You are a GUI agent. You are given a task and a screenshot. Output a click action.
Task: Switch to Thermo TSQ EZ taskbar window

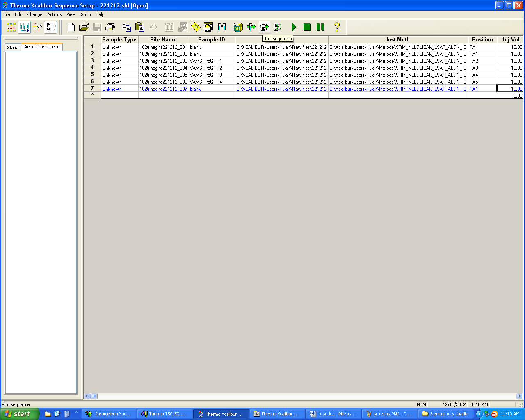164,414
